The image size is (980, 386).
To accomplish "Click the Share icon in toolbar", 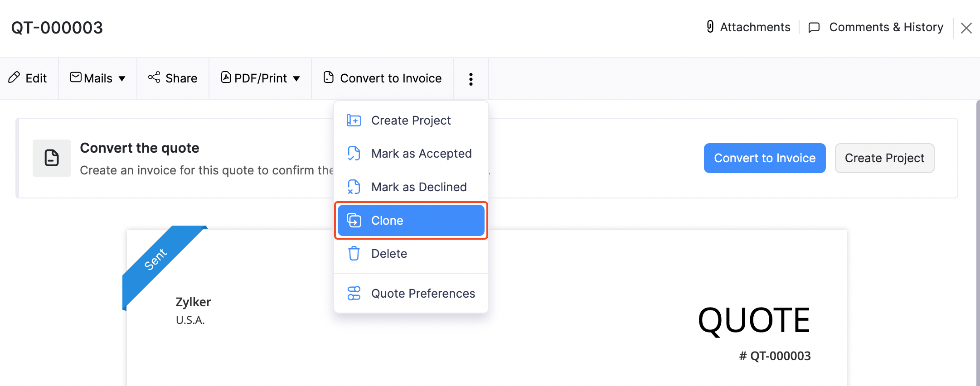I will tap(154, 77).
